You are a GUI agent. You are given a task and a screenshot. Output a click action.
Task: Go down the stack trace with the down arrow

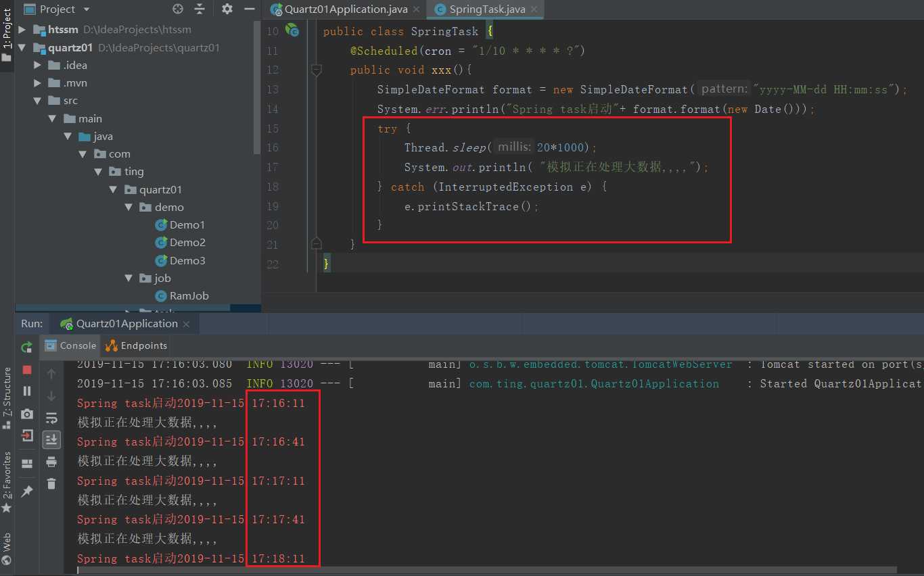pos(51,395)
